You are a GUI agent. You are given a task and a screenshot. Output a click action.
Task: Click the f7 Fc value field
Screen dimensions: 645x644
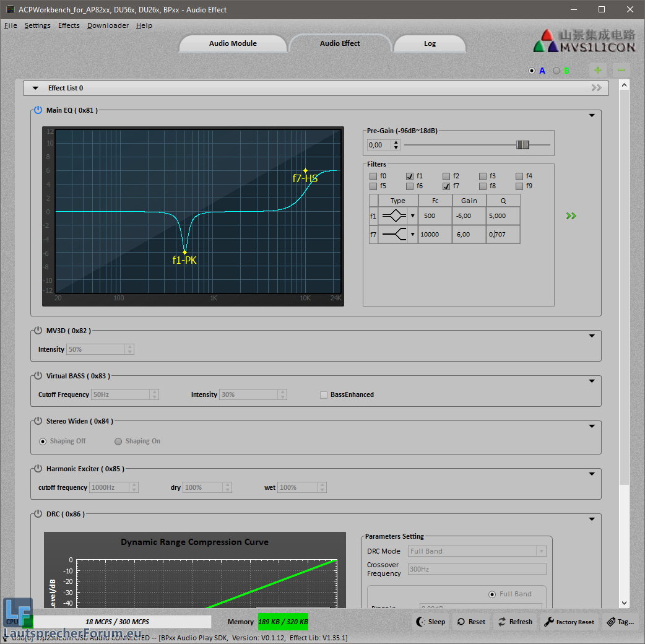[435, 235]
